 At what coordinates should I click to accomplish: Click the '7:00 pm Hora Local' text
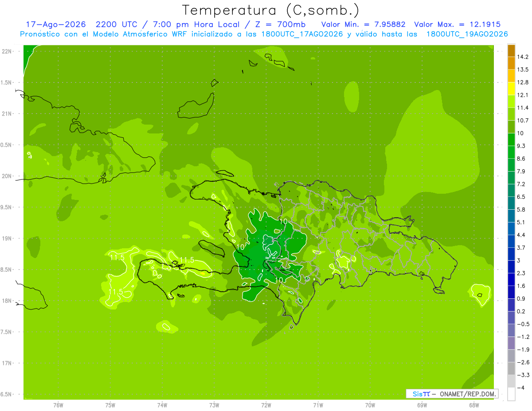tap(197, 25)
